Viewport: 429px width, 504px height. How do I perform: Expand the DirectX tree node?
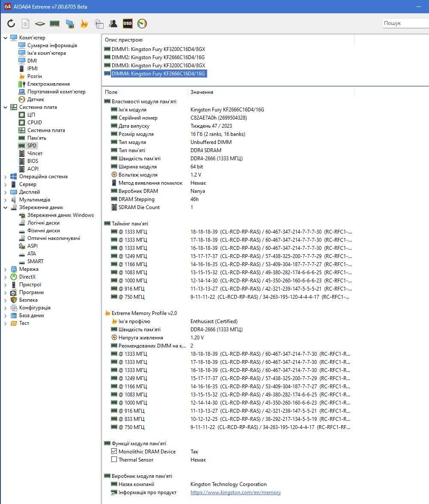[x=5, y=277]
